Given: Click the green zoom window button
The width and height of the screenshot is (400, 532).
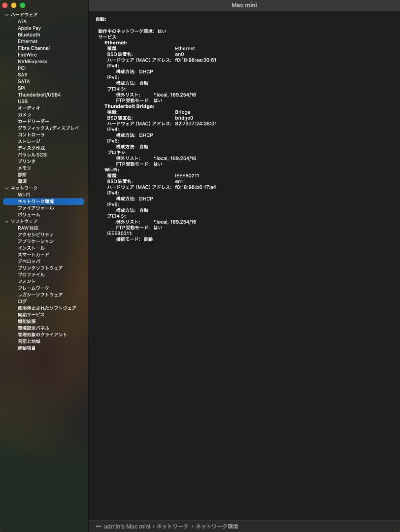Looking at the screenshot, I should tap(23, 5).
